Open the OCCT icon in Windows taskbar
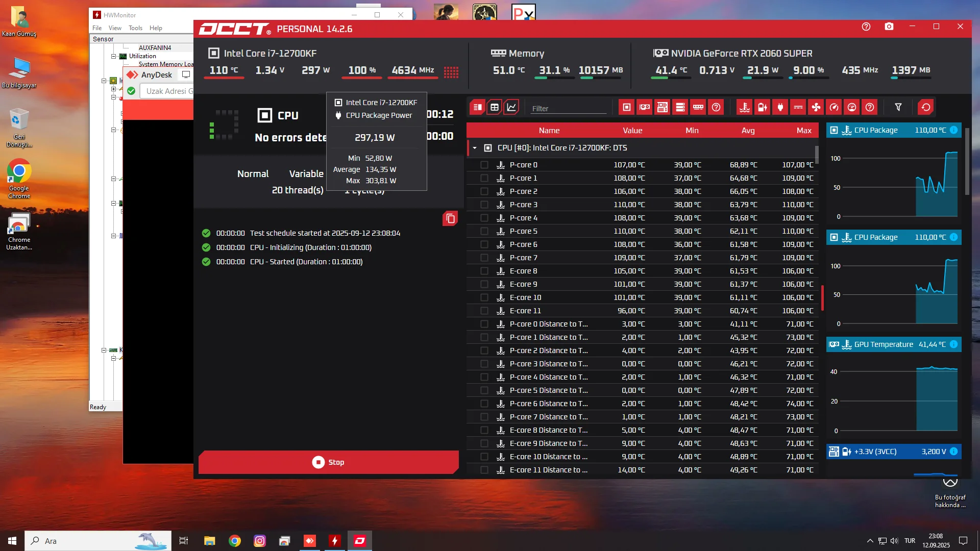Image resolution: width=980 pixels, height=551 pixels. pyautogui.click(x=360, y=541)
